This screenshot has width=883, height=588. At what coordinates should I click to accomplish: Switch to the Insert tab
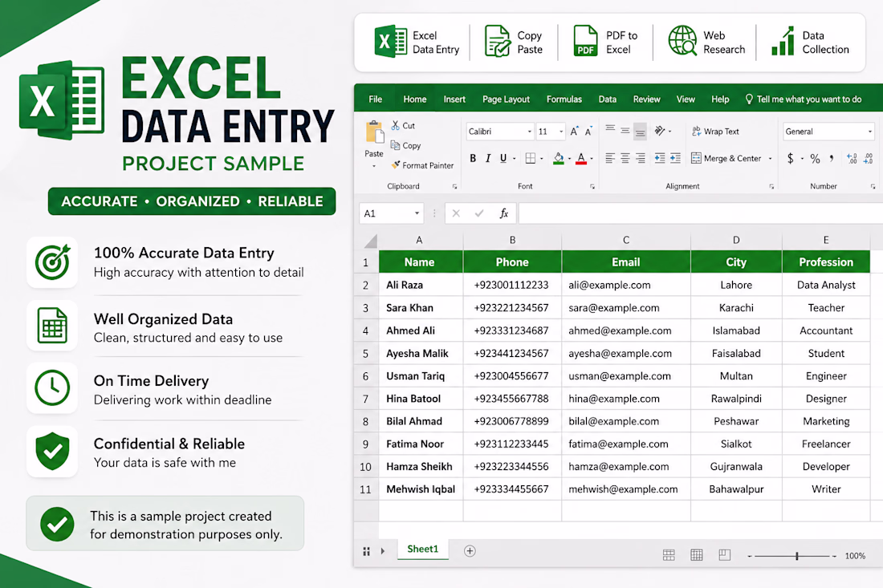point(454,99)
